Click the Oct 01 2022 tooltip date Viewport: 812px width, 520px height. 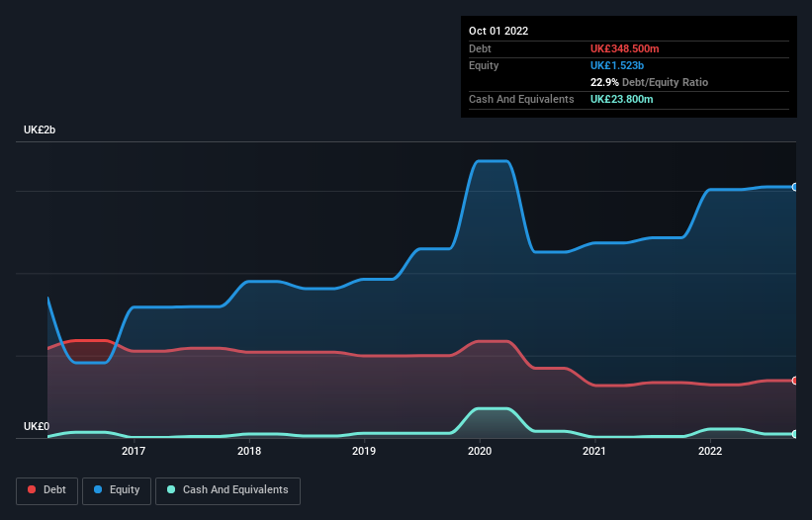(x=498, y=31)
